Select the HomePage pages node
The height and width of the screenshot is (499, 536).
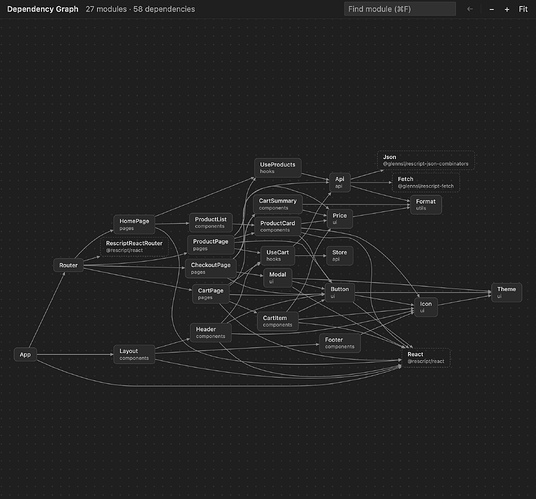(134, 225)
